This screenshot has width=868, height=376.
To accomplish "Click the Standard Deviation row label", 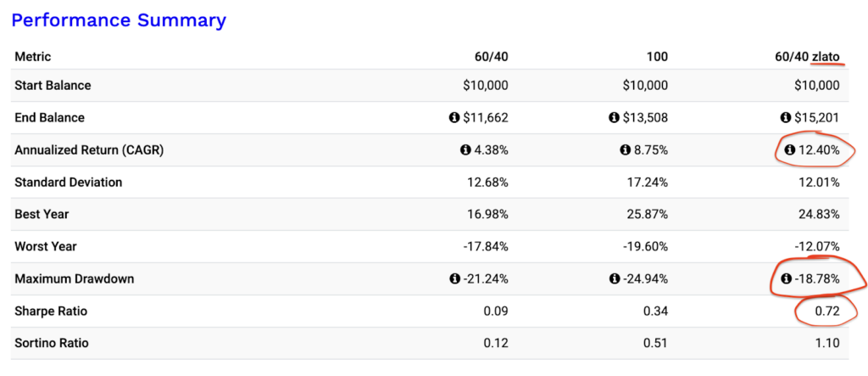I will [69, 182].
